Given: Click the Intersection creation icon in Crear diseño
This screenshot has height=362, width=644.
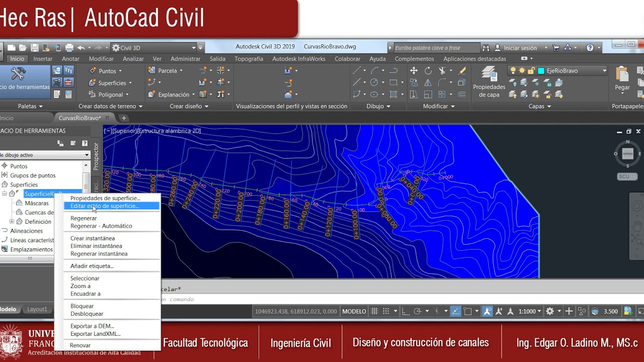Looking at the screenshot, I should point(220,71).
